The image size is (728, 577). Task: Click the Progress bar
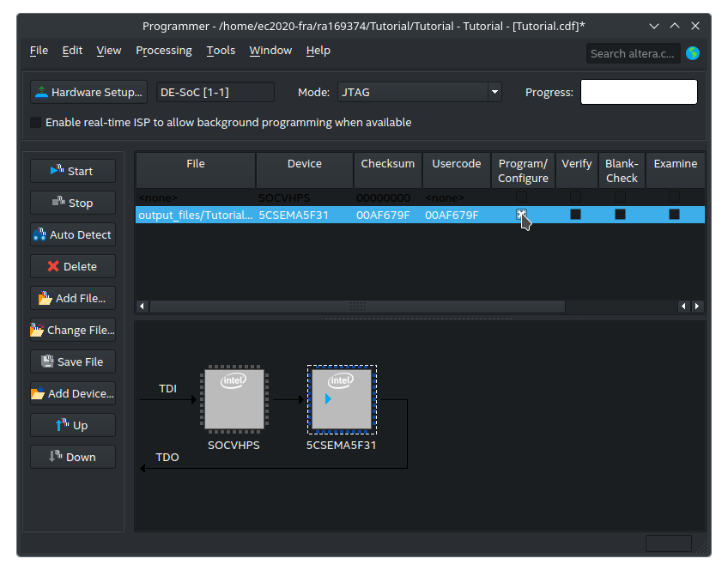tap(639, 92)
